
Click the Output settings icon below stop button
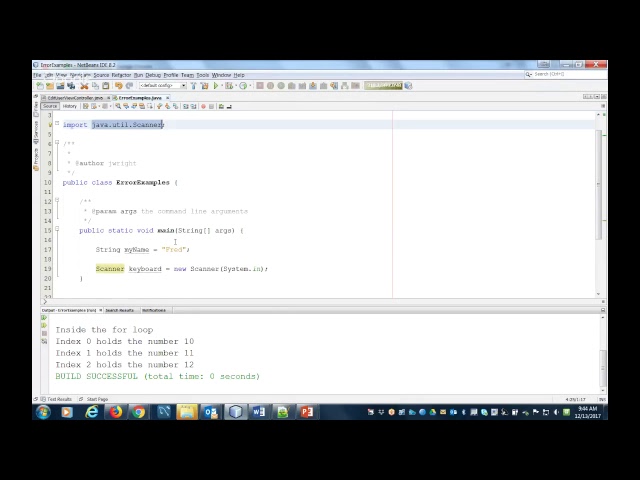[44, 341]
